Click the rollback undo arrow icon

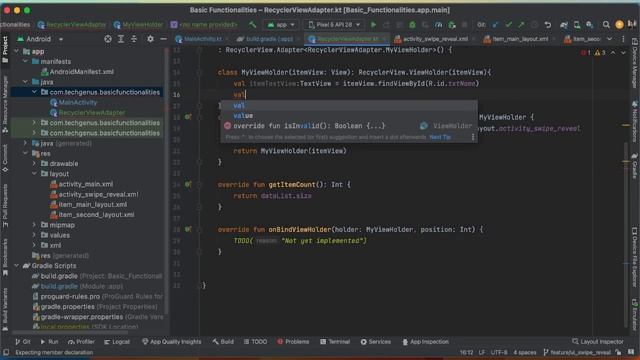click(548, 24)
